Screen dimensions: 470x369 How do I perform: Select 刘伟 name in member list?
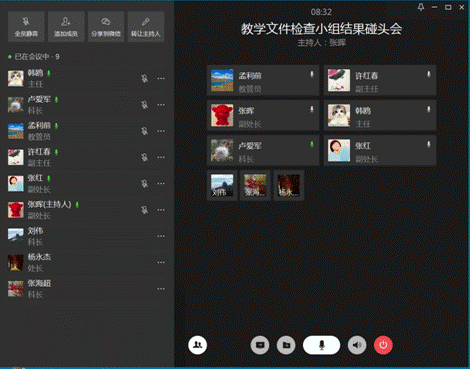pos(35,231)
